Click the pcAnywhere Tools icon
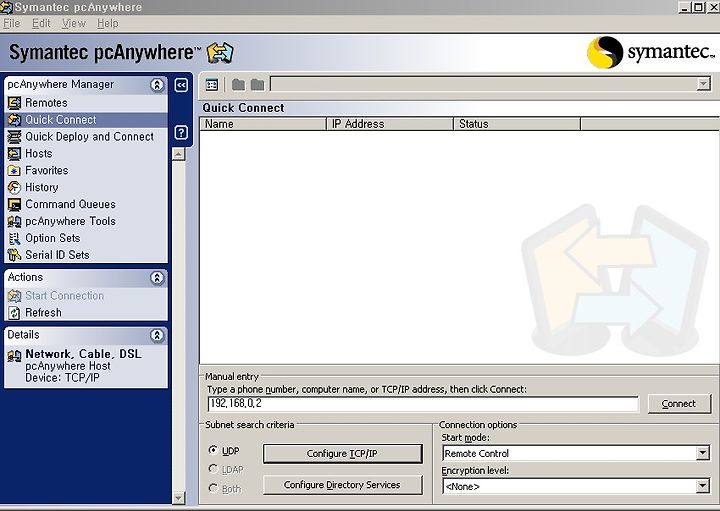This screenshot has height=511, width=720. 14,221
